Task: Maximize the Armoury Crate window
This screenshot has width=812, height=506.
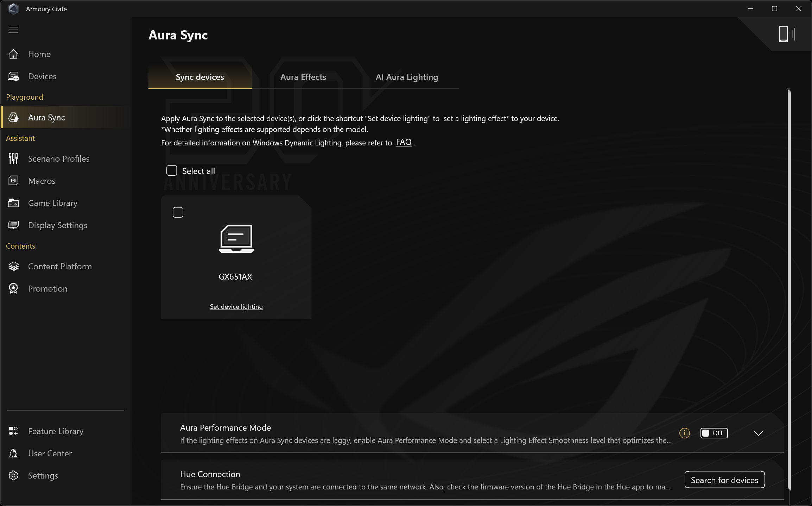Action: (774, 9)
